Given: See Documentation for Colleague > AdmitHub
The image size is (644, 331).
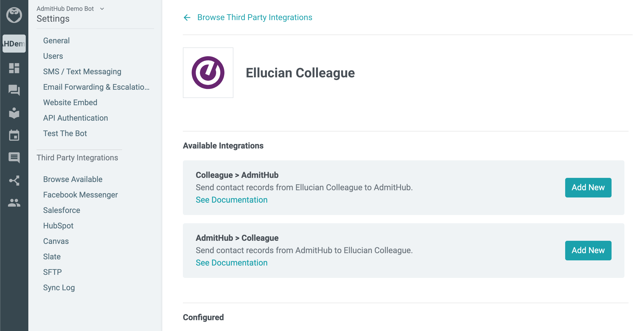Looking at the screenshot, I should coord(232,200).
